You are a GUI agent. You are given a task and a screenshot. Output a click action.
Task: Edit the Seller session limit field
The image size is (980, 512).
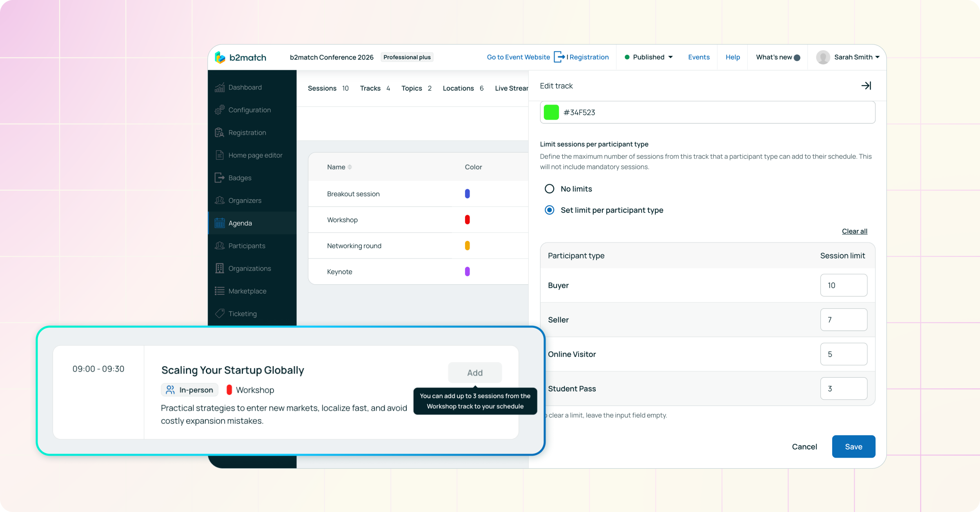click(x=844, y=320)
